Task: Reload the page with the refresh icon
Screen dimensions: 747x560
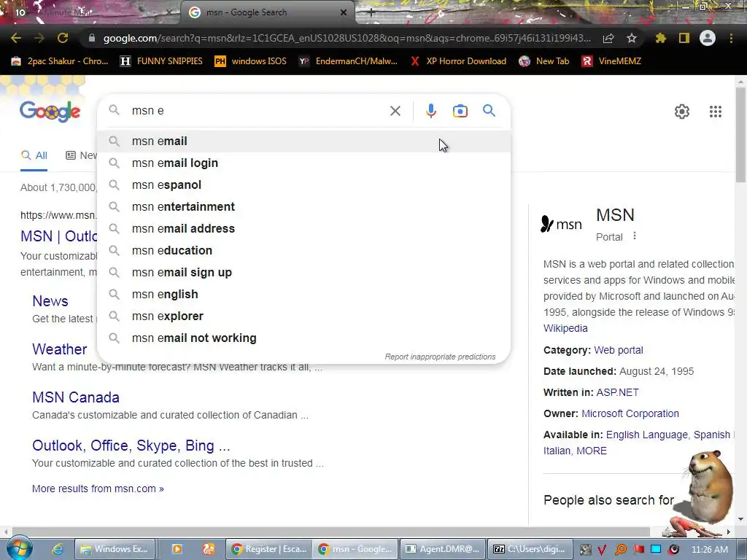Action: (x=63, y=38)
